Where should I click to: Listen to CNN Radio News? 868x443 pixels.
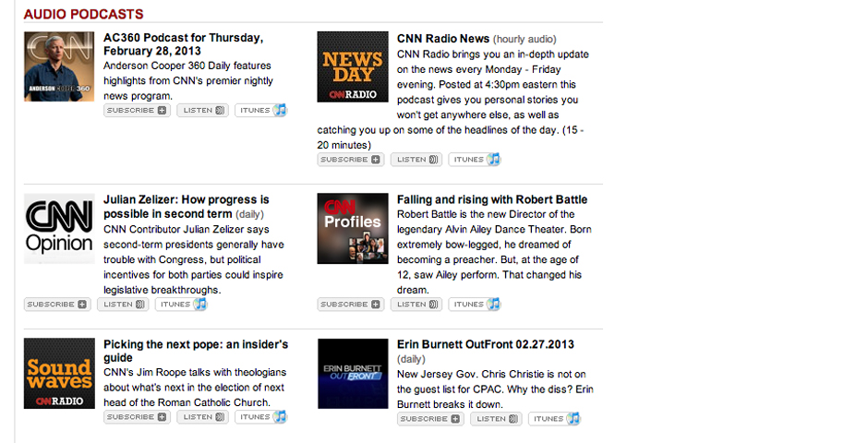[x=416, y=160]
